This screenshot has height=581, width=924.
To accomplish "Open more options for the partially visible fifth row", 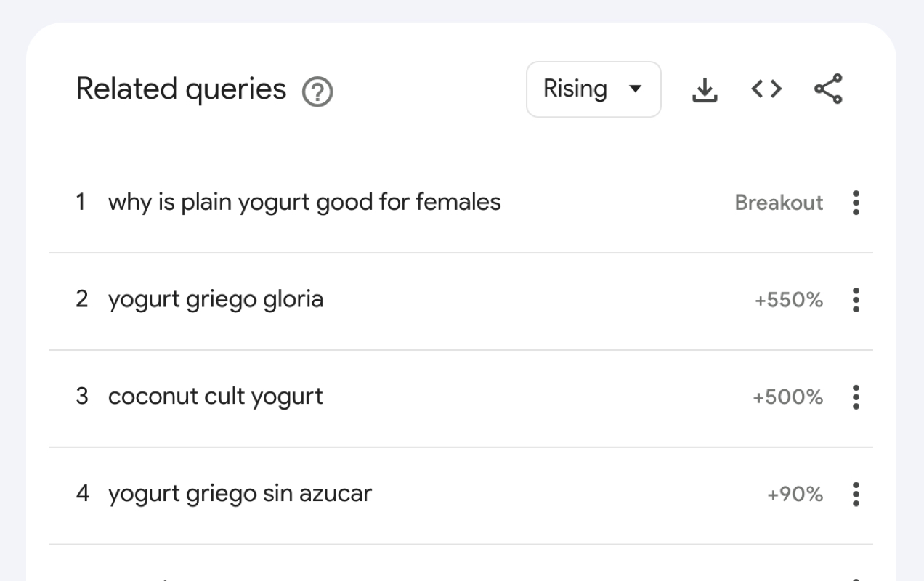I will (856, 579).
